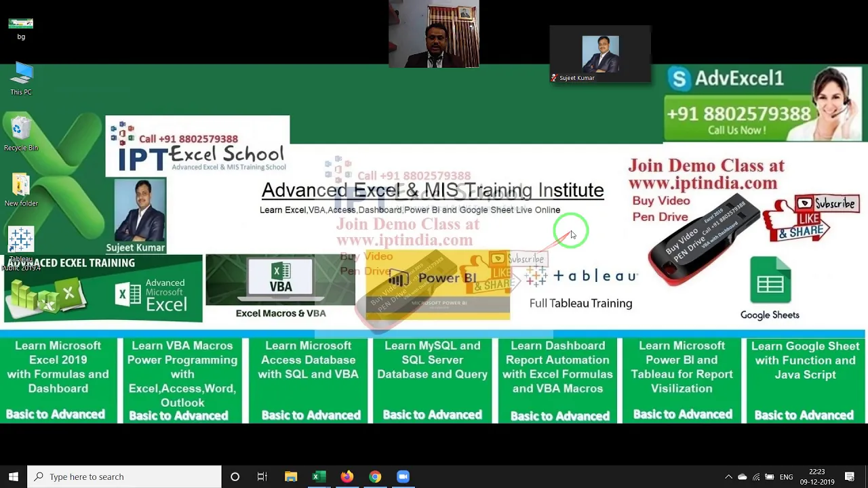This screenshot has height=488, width=868.
Task: Click the Advanced Microsoft Excel logo
Action: pos(153,295)
